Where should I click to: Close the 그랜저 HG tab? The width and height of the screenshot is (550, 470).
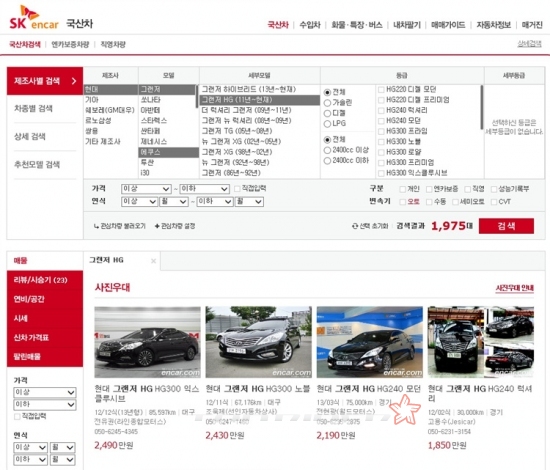pyautogui.click(x=153, y=261)
